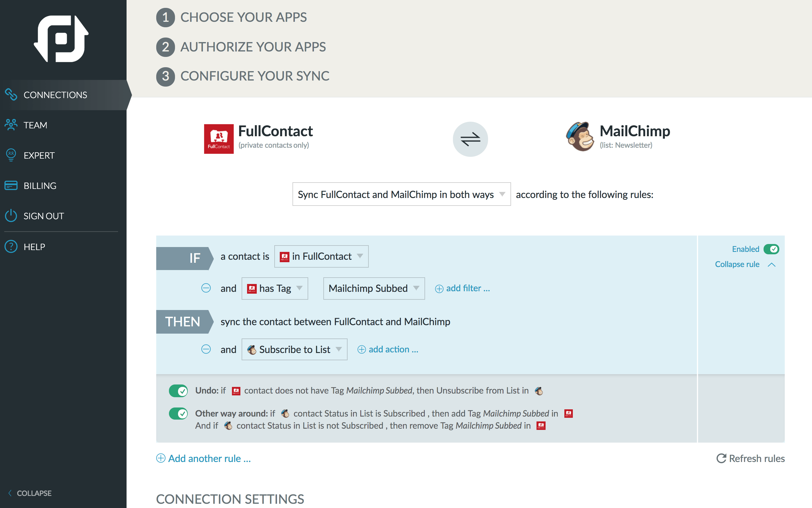The height and width of the screenshot is (508, 812).
Task: Click the 'Collapse rule' link
Action: (x=737, y=264)
